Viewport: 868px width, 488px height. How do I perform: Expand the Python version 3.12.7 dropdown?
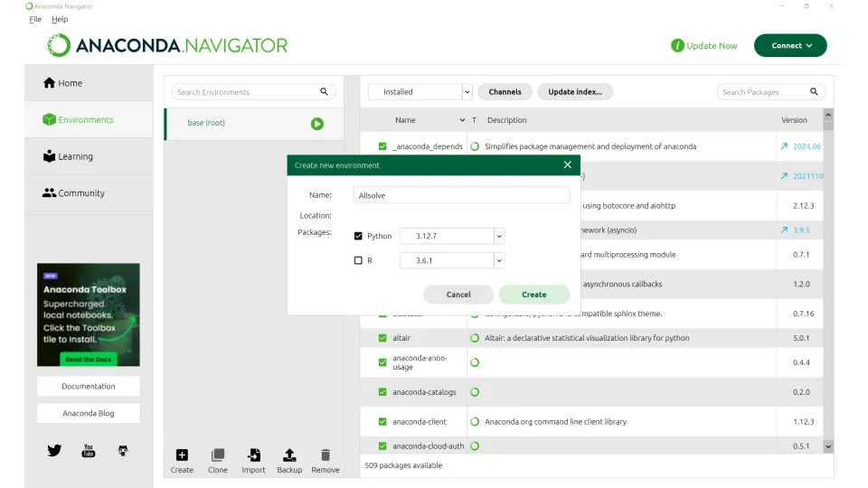[498, 236]
